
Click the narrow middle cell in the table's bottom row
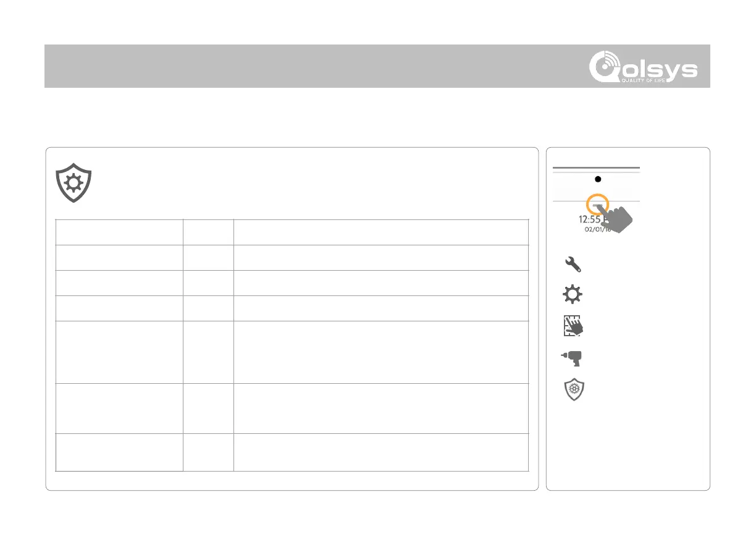pos(208,452)
